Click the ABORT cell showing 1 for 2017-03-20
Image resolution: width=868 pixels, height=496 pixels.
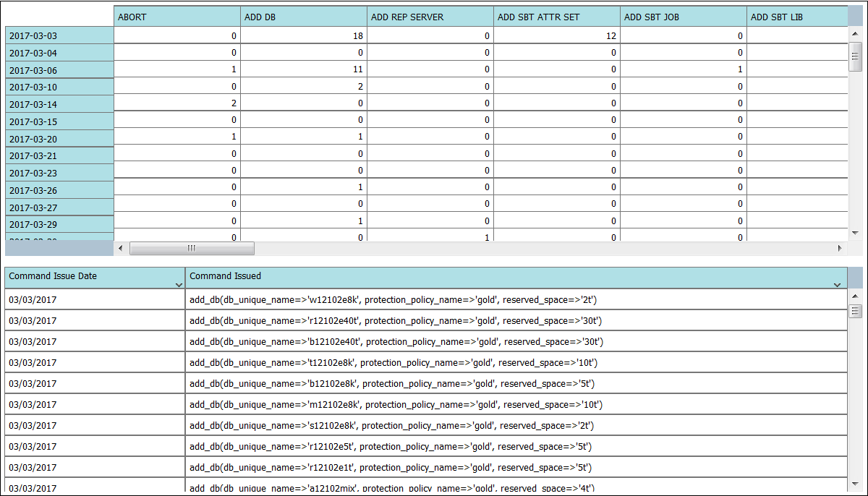click(x=177, y=137)
